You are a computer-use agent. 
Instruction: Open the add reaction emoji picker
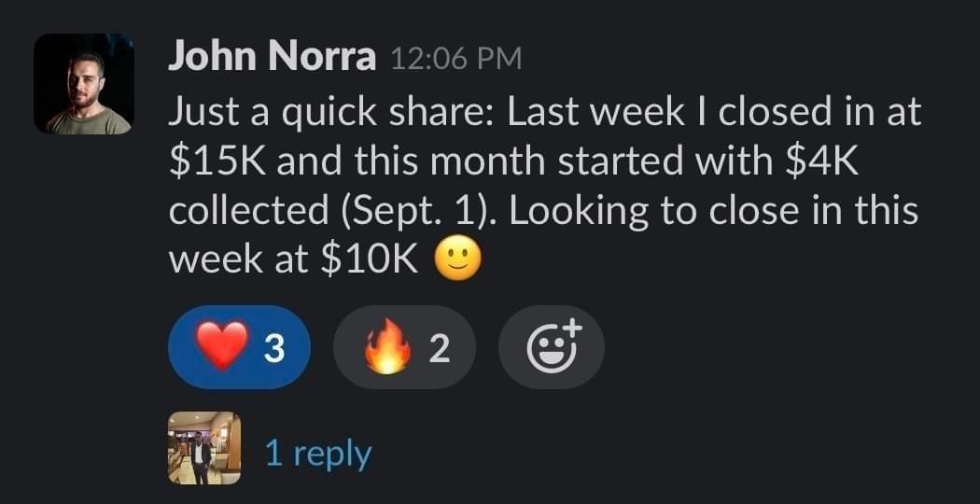pos(552,347)
